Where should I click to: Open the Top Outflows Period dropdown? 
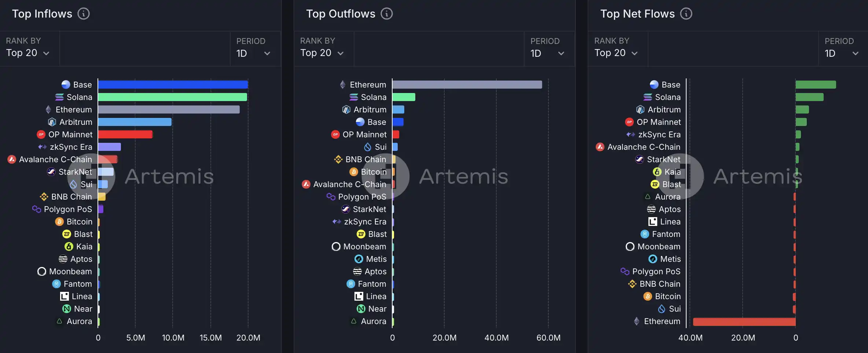(x=547, y=53)
